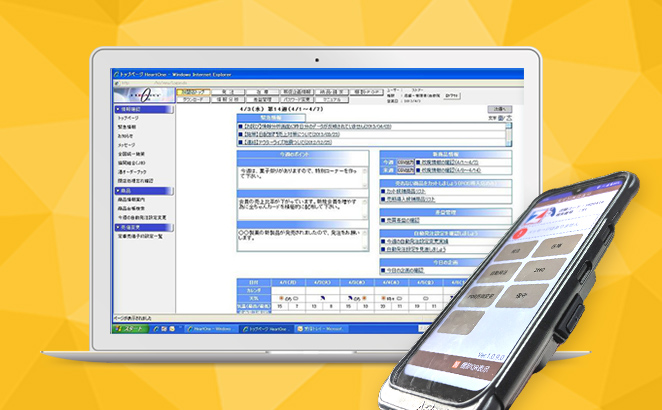Open the 情報分析 navigation button

tap(228, 100)
